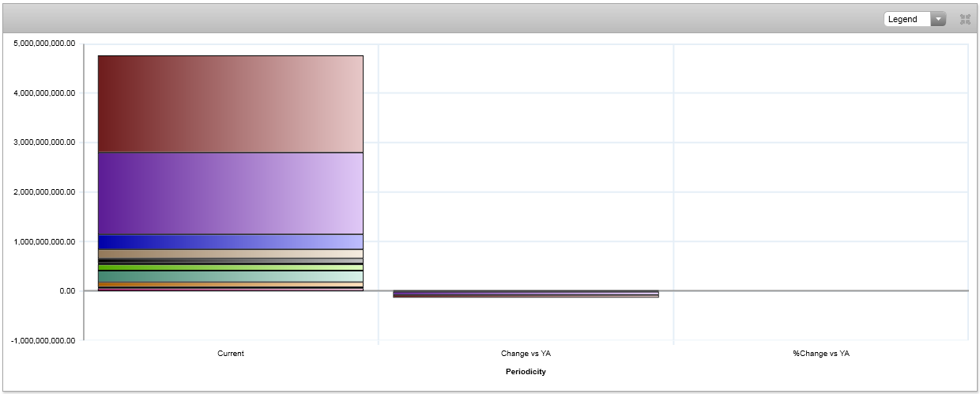Select the large purple segment of Current bar

click(x=230, y=193)
